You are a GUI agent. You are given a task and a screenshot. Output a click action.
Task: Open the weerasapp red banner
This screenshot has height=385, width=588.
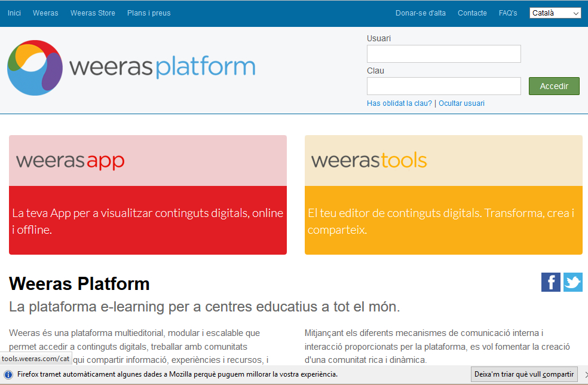pyautogui.click(x=148, y=195)
